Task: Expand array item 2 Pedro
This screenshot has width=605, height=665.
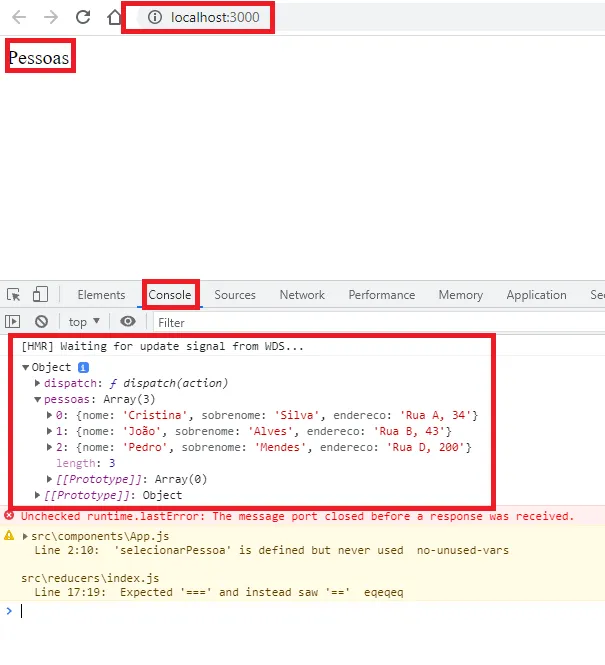Action: (49, 447)
